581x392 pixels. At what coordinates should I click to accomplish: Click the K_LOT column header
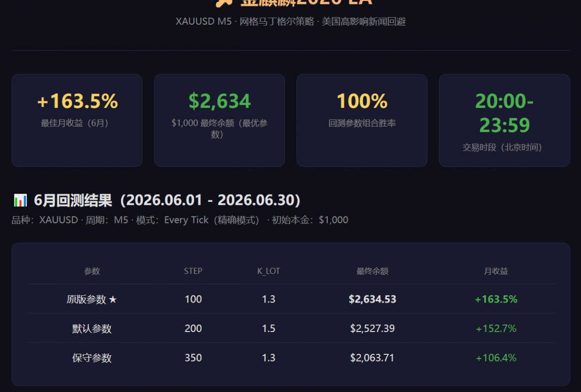[269, 271]
